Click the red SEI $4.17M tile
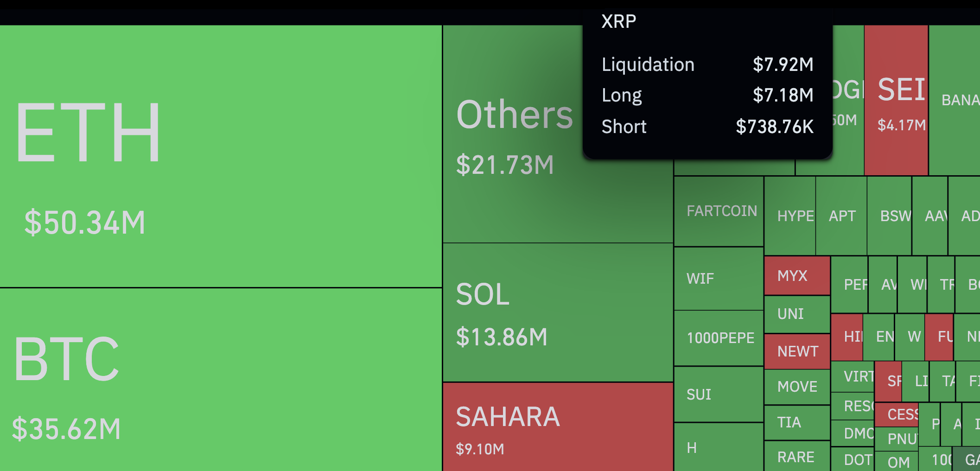 896,100
